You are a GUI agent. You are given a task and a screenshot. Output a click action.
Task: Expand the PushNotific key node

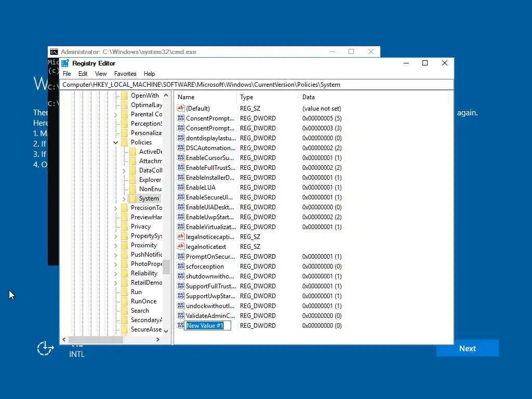[116, 255]
